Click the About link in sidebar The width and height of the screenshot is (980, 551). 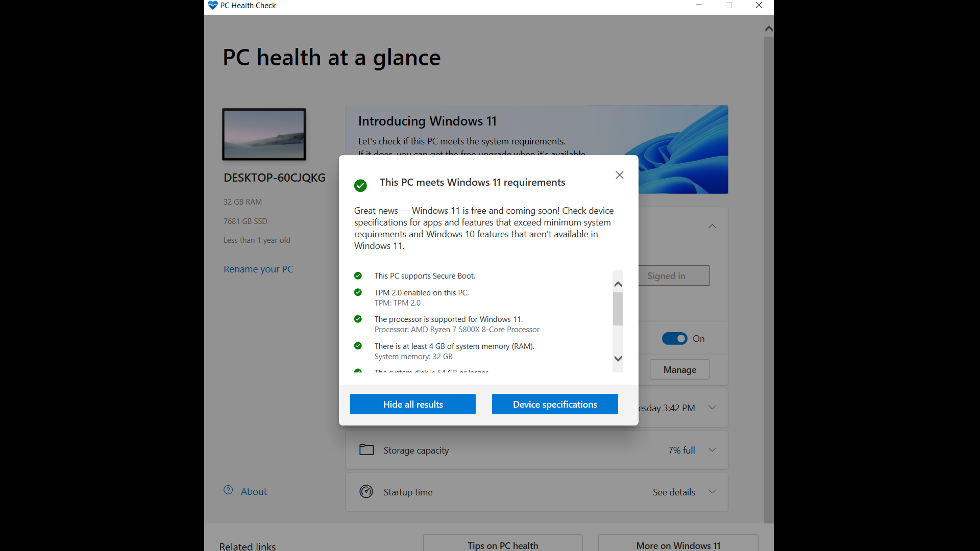pos(254,490)
